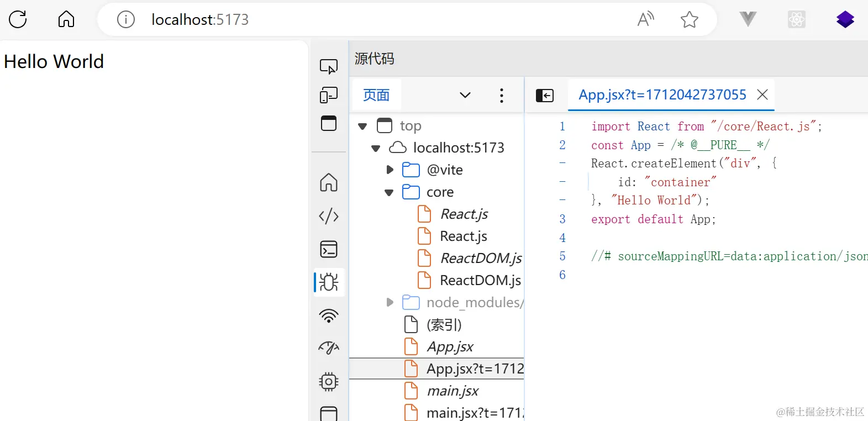Image resolution: width=868 pixels, height=421 pixels.
Task: Open the Memory chip icon tool
Action: 329,382
